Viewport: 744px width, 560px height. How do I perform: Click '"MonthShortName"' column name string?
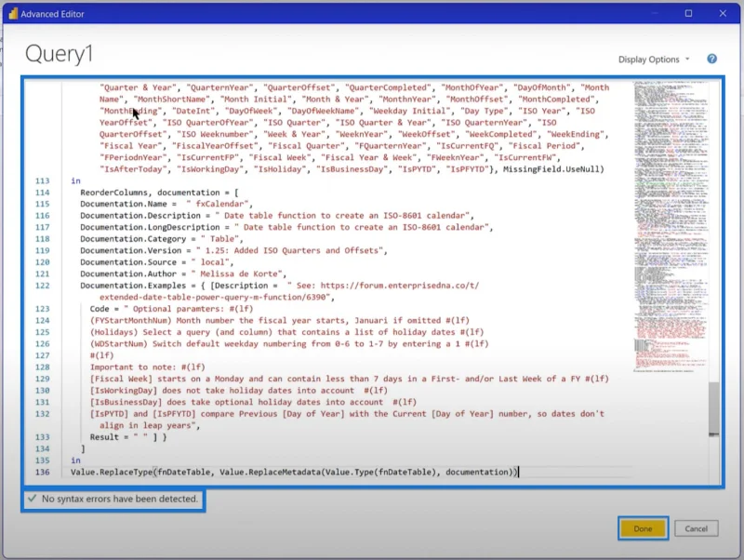click(172, 100)
